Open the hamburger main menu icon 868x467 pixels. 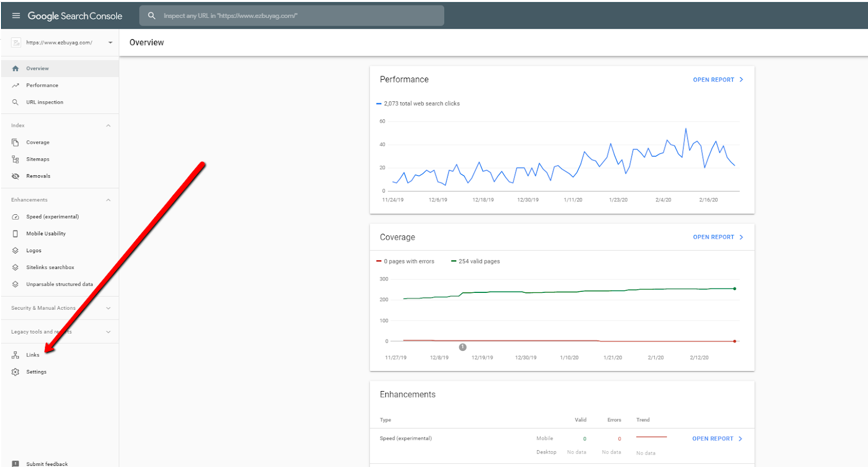[16, 16]
